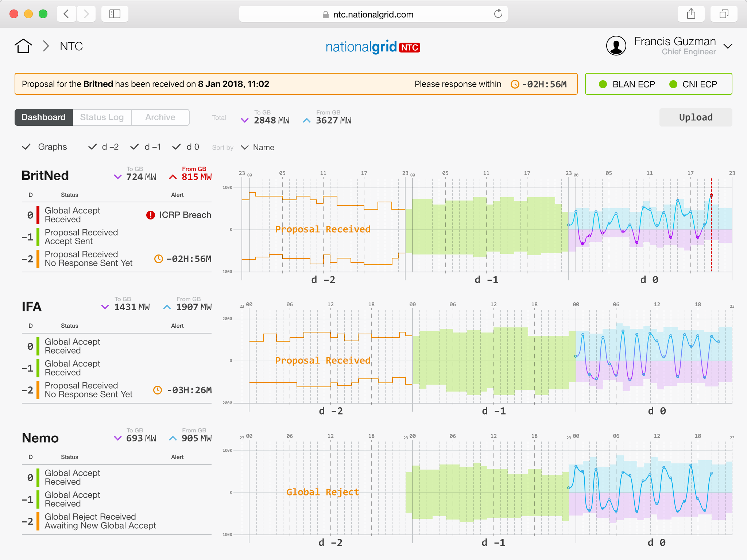
Task: Click the clock icon in proposal banner
Action: [x=515, y=84]
